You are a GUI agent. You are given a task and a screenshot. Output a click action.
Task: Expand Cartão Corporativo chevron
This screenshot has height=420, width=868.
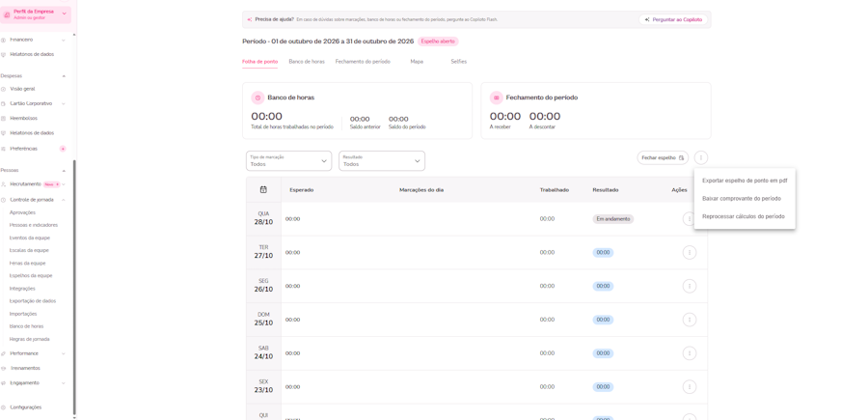click(63, 103)
